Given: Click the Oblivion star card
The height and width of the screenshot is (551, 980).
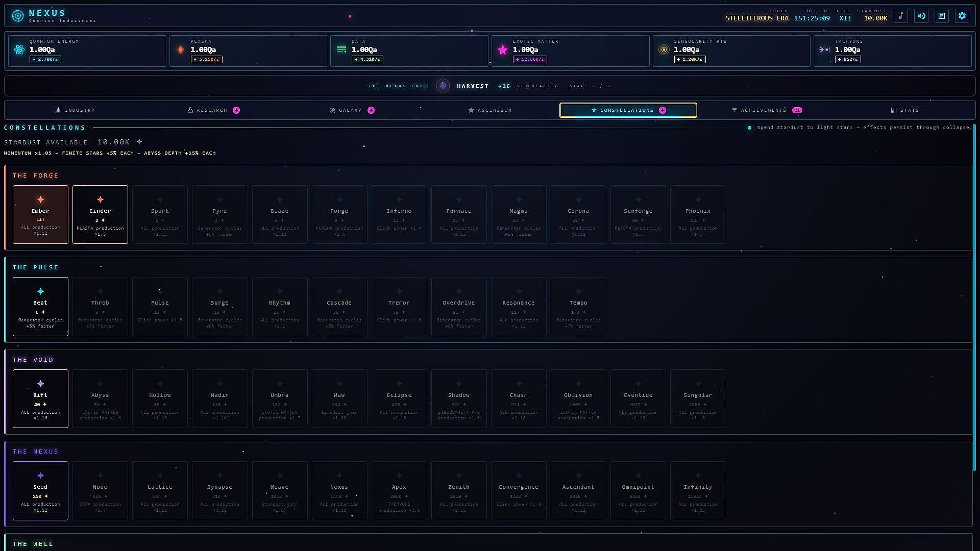Looking at the screenshot, I should tap(578, 398).
